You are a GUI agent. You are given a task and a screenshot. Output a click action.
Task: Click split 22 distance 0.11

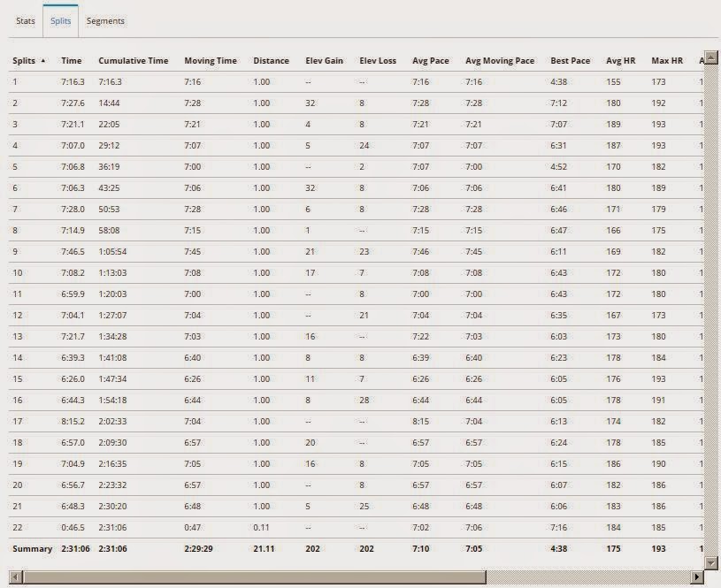261,527
